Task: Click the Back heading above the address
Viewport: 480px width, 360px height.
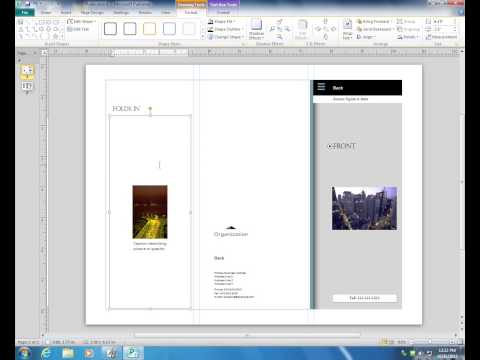Action: (219, 258)
